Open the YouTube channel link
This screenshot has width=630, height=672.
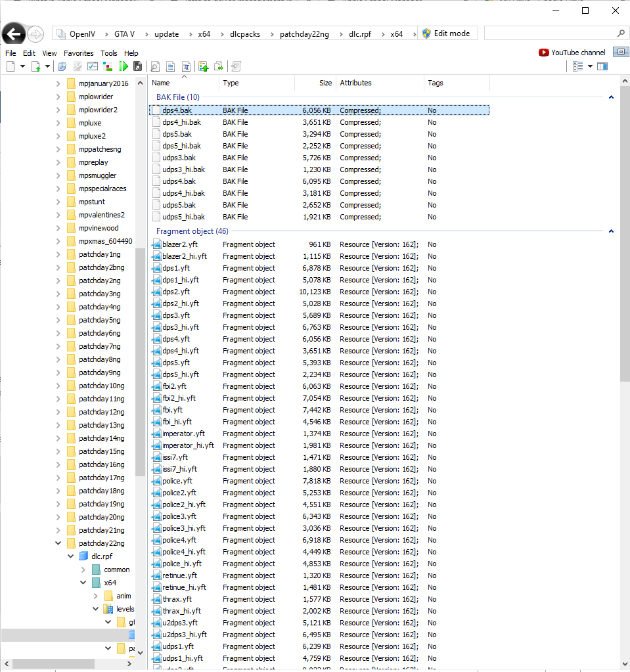[572, 53]
